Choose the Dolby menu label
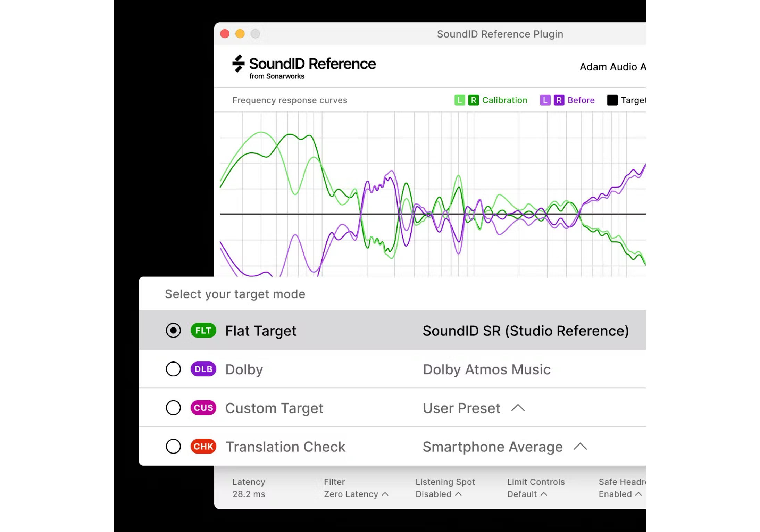 point(244,370)
